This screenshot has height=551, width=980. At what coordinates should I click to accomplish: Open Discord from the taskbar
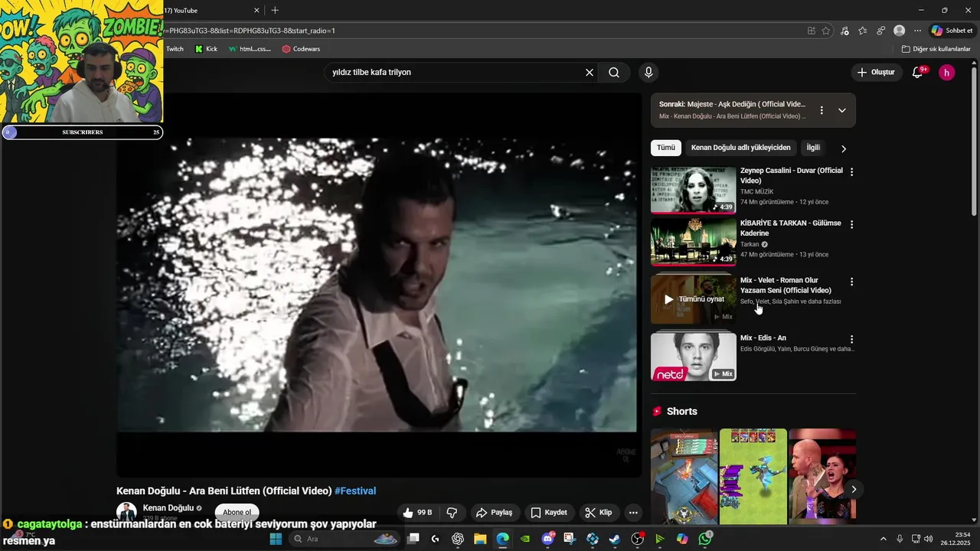[547, 539]
